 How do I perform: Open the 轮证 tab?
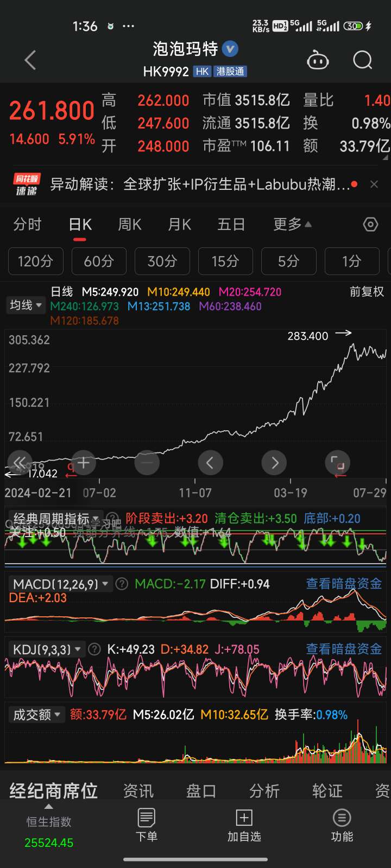[327, 791]
